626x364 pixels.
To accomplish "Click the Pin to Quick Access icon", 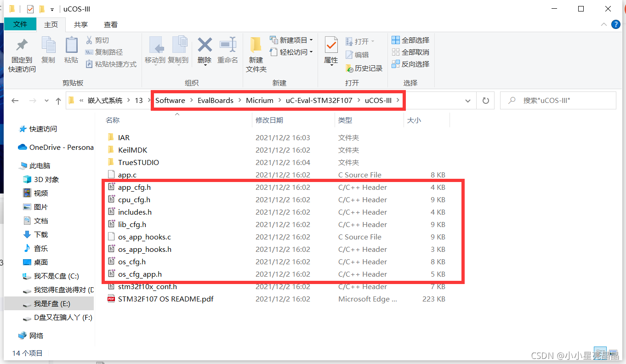I will pos(22,46).
